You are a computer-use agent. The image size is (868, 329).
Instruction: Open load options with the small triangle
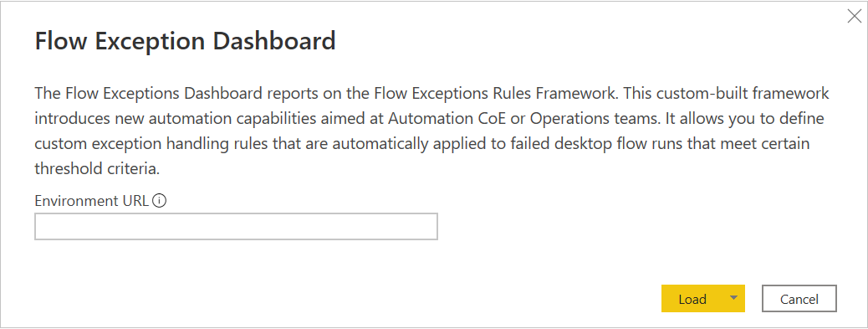tap(733, 299)
